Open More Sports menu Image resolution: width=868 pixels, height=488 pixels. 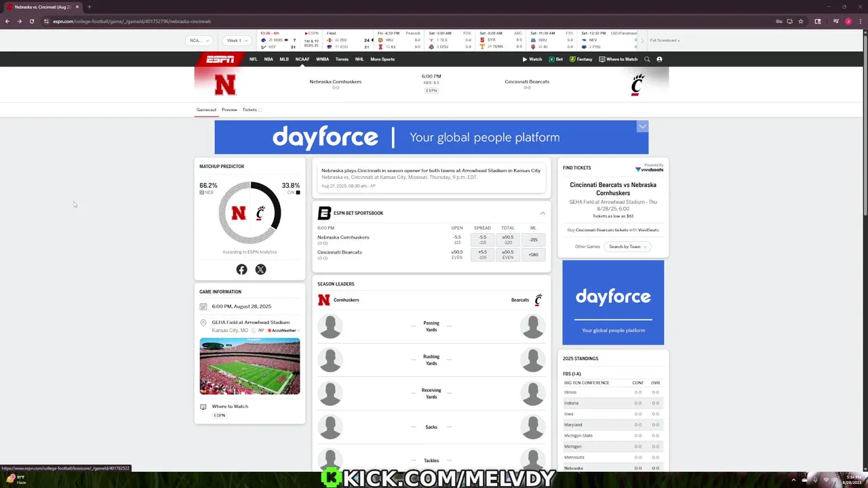(382, 59)
